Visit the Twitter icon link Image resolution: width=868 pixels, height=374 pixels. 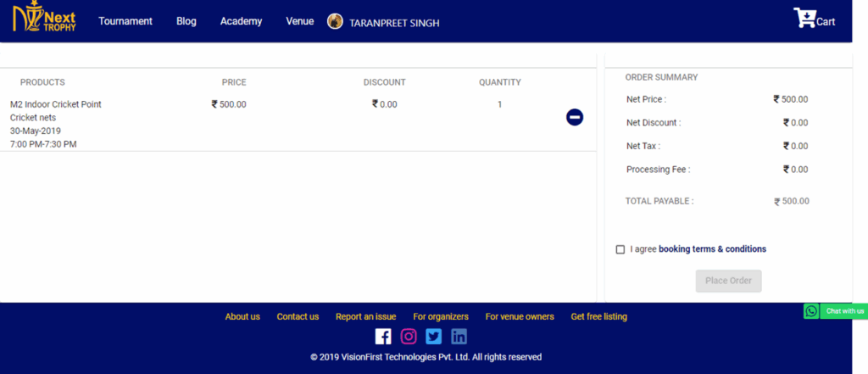[x=434, y=336]
